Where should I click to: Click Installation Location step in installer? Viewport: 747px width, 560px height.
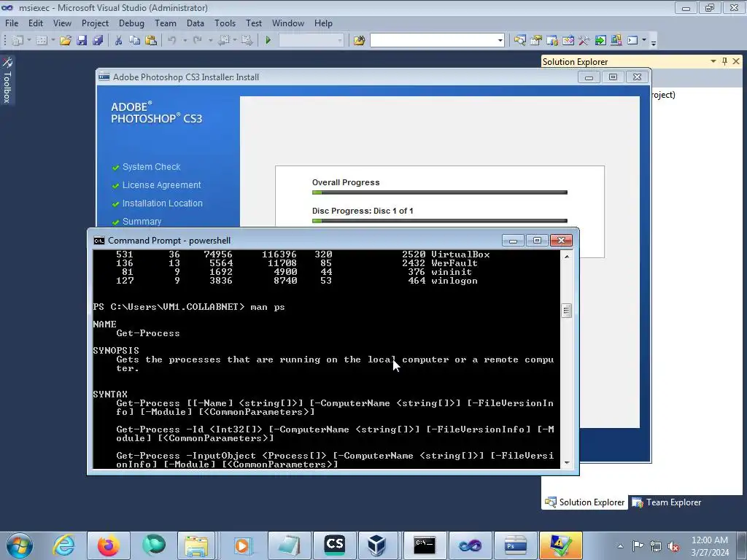pyautogui.click(x=162, y=203)
